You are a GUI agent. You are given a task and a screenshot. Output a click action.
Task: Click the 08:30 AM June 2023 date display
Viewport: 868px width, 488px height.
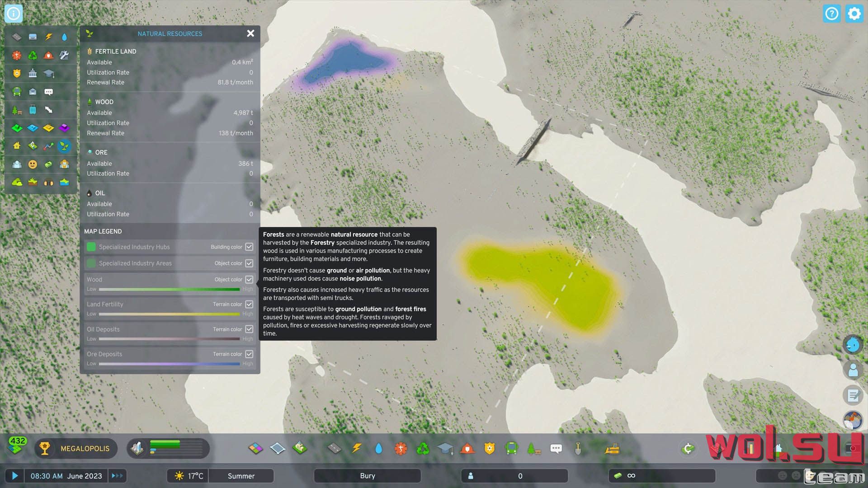tap(66, 476)
